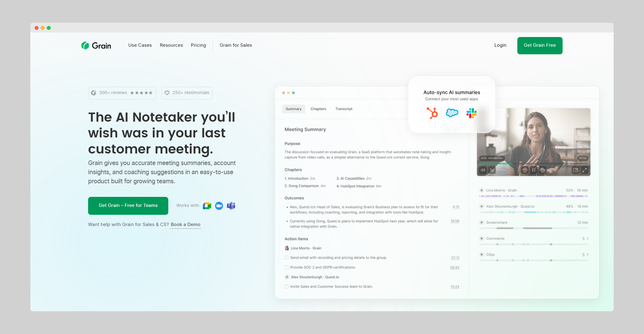
Task: Click the Alex Stoutenburgh teal talk timeline
Action: pos(534,212)
